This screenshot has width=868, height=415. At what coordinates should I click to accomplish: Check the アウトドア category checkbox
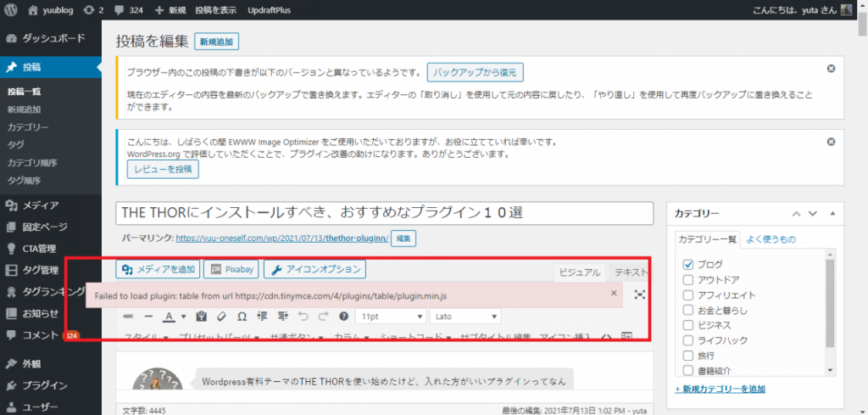pyautogui.click(x=688, y=279)
